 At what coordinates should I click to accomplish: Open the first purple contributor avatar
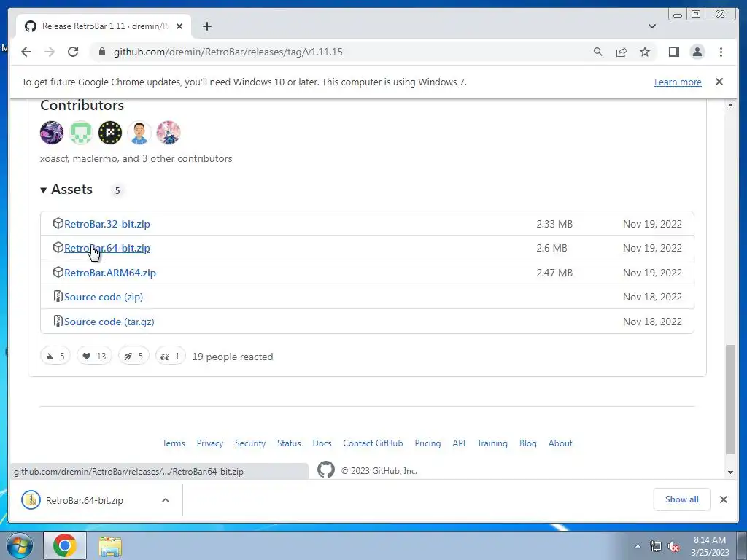click(x=52, y=133)
